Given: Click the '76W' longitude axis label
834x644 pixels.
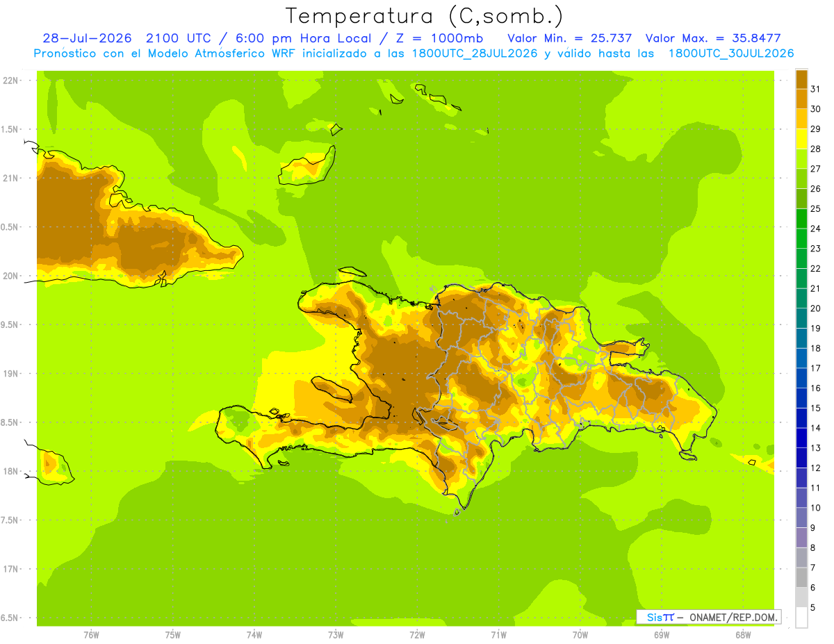Looking at the screenshot, I should [x=91, y=635].
